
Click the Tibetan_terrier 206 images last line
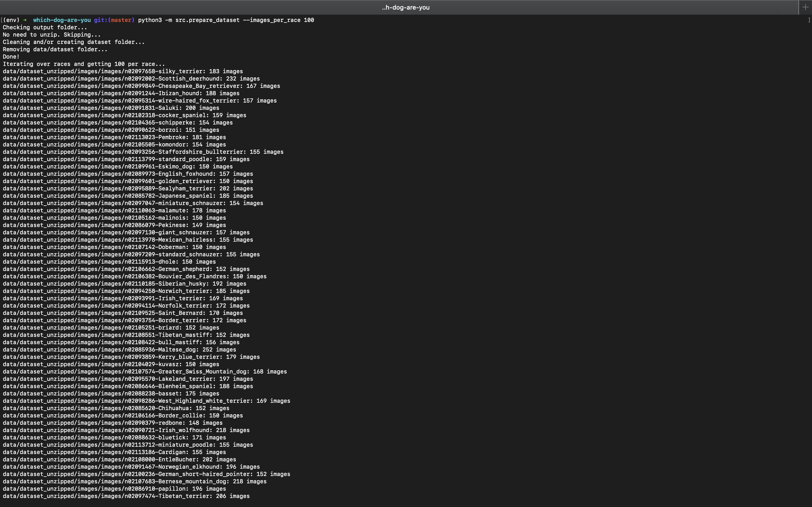tap(126, 496)
